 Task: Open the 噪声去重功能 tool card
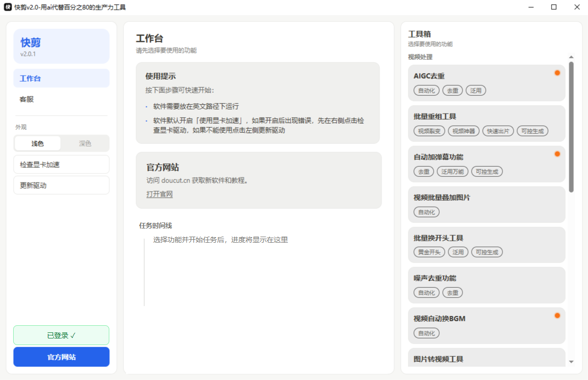coord(486,285)
